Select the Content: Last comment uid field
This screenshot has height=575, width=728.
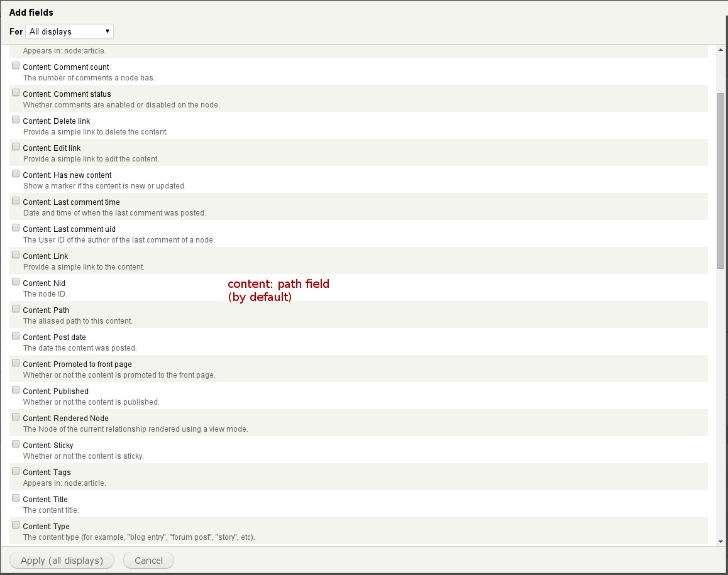click(x=16, y=227)
